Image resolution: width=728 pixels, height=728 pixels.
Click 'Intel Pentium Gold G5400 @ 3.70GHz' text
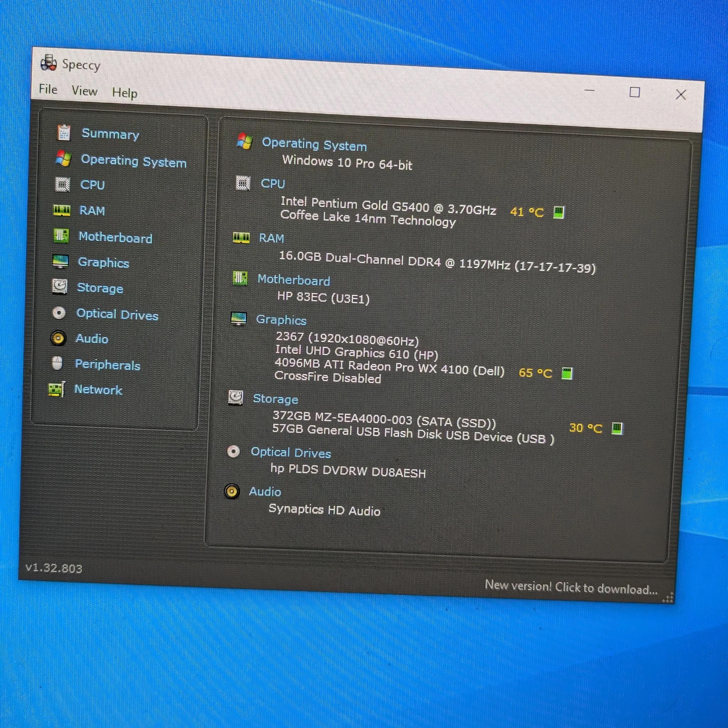click(x=388, y=205)
